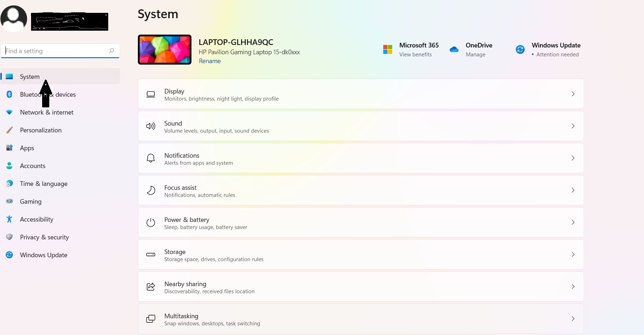Expand the Sound settings chevron
The height and width of the screenshot is (335, 644).
(x=573, y=126)
